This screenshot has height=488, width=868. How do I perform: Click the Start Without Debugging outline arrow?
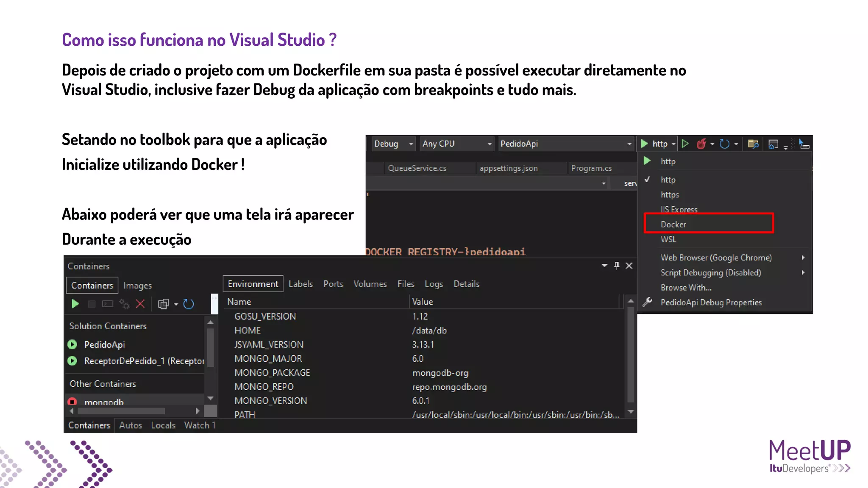(x=685, y=144)
